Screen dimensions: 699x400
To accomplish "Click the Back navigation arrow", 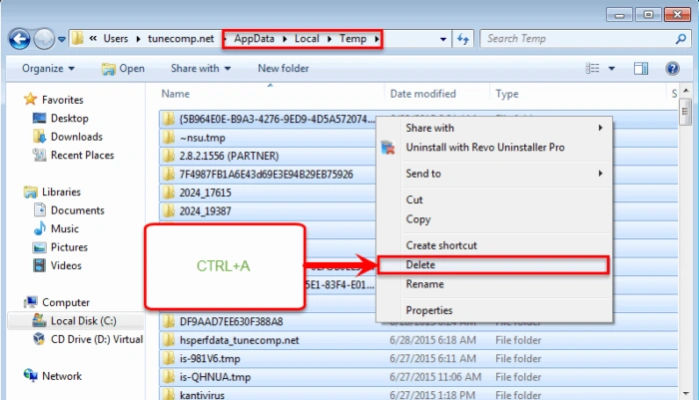I will [20, 39].
